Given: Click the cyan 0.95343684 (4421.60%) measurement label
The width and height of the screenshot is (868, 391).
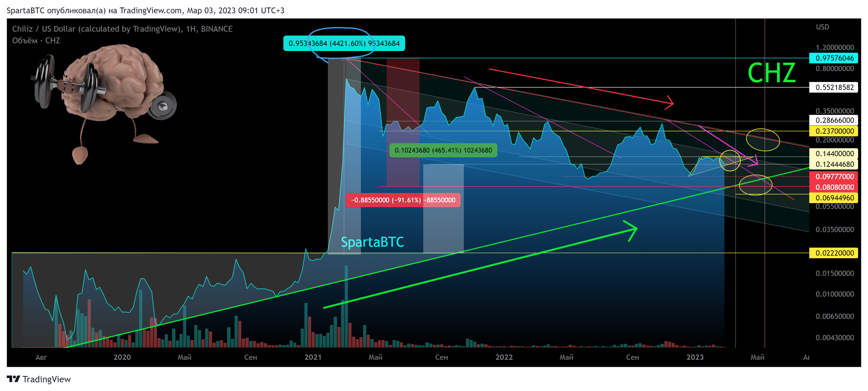Looking at the screenshot, I should point(344,44).
